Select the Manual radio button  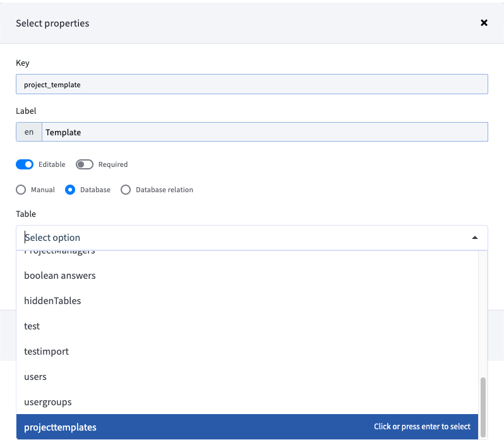(x=21, y=190)
